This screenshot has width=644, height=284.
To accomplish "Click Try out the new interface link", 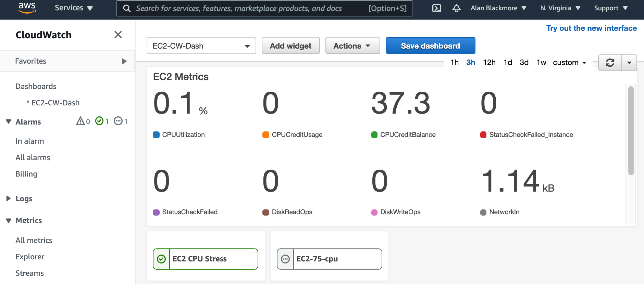I will (591, 28).
